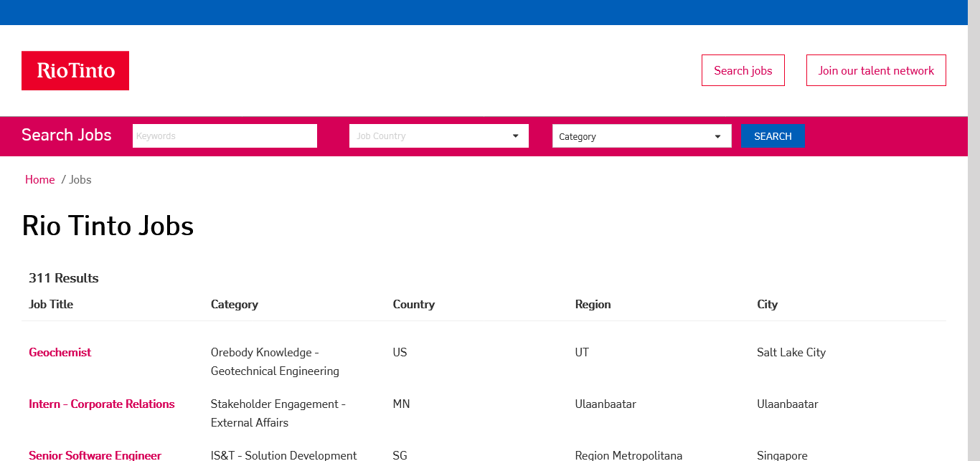Click the Job Country dropdown arrow
Image resolution: width=980 pixels, height=461 pixels.
515,136
